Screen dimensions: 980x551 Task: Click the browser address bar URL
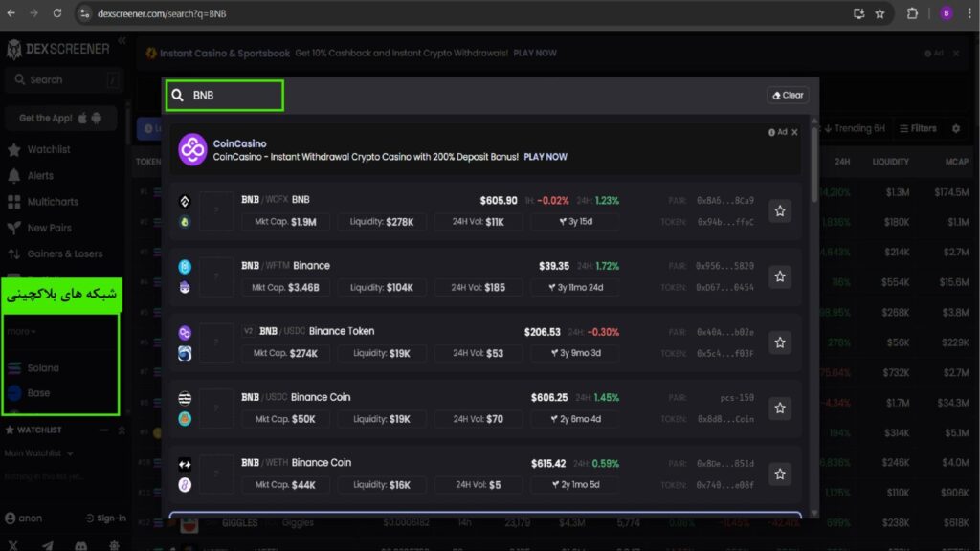pos(162,13)
